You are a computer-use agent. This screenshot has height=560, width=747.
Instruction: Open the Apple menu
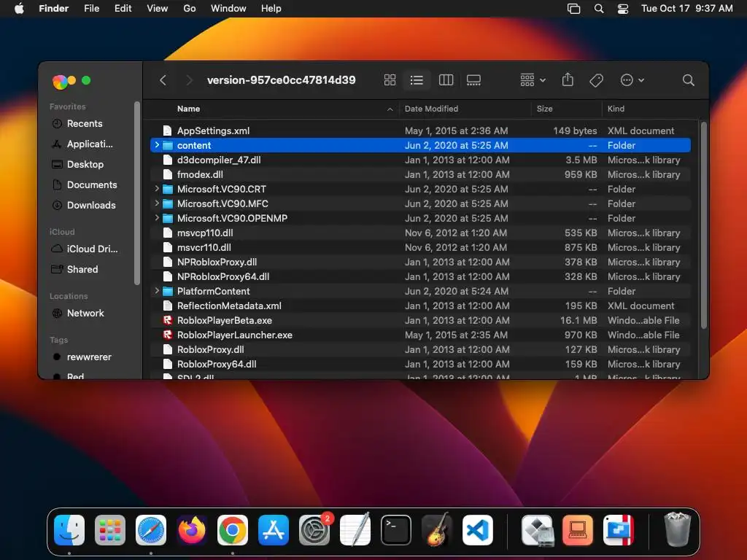pyautogui.click(x=19, y=9)
